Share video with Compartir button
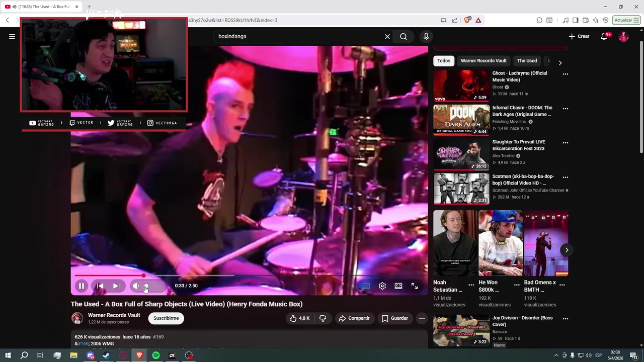This screenshot has height=362, width=644. pyautogui.click(x=354, y=318)
